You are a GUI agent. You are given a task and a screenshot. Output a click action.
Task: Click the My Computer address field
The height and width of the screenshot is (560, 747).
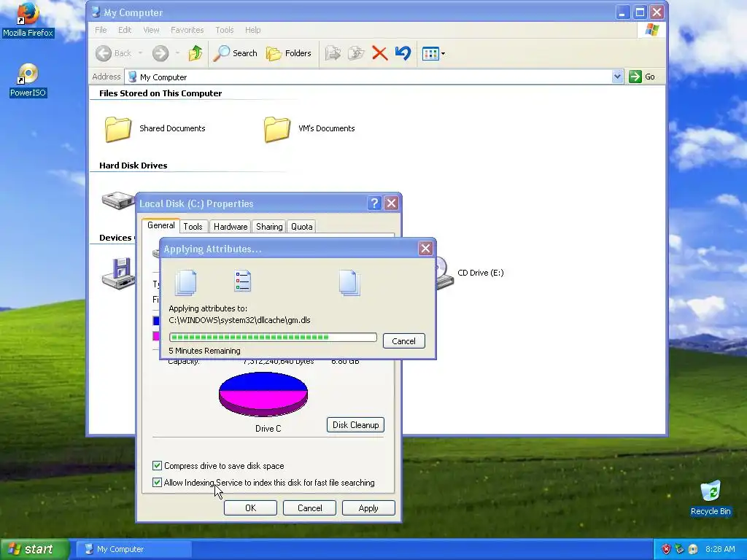tap(368, 77)
